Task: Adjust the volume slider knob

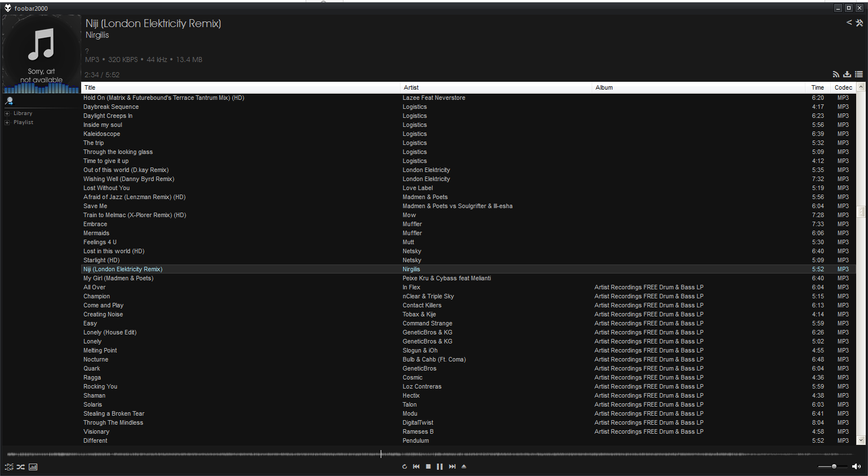Action: point(834,466)
